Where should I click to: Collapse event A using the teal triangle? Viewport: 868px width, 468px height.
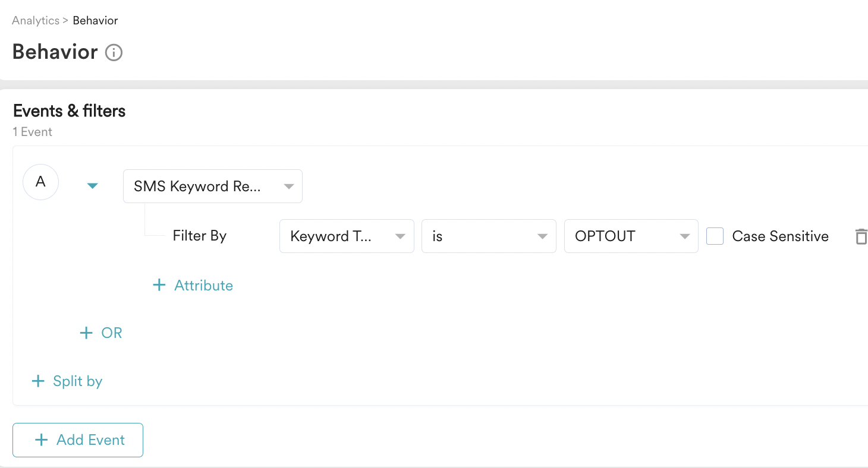click(92, 186)
